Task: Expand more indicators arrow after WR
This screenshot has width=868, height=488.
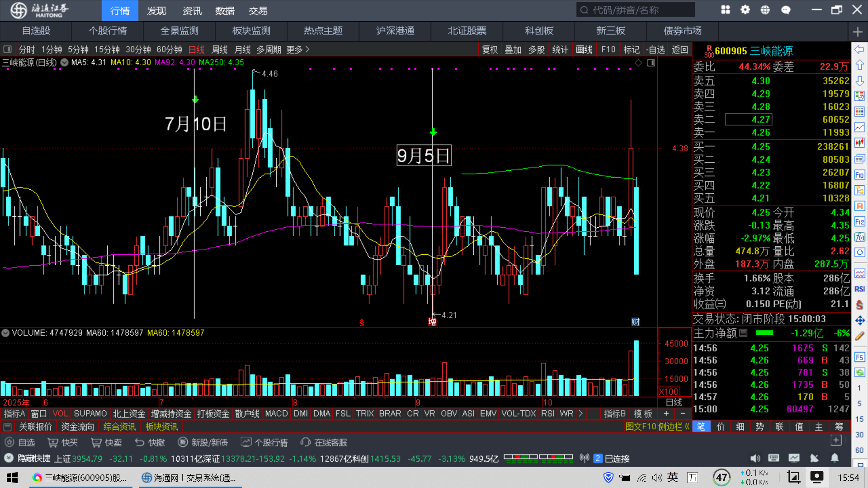Action: click(580, 413)
